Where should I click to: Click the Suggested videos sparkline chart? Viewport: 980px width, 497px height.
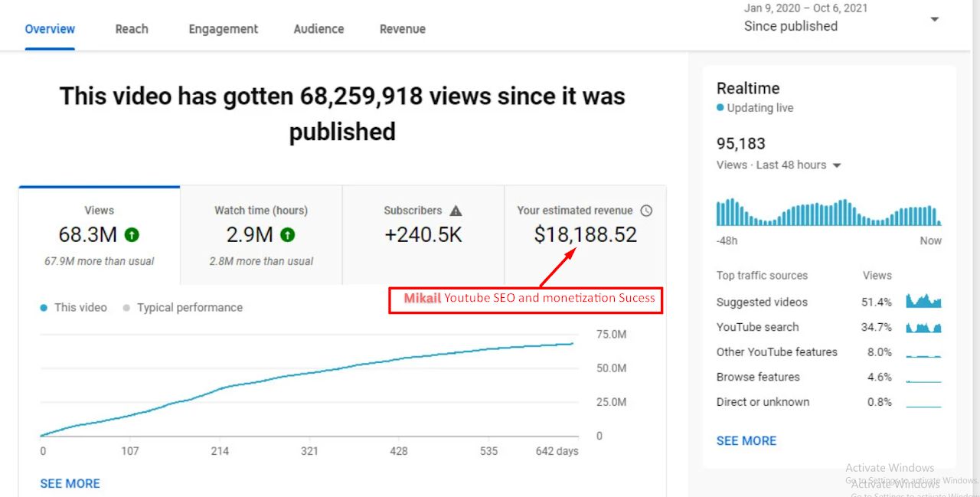923,302
